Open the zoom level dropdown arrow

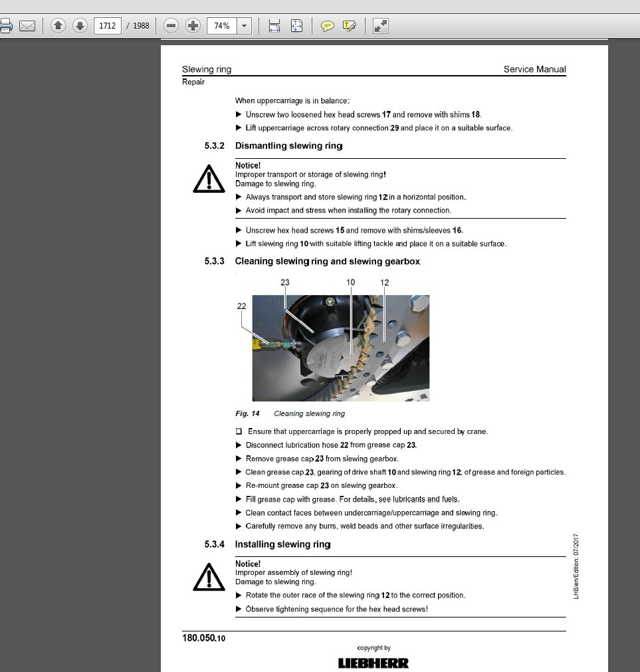pos(244,26)
